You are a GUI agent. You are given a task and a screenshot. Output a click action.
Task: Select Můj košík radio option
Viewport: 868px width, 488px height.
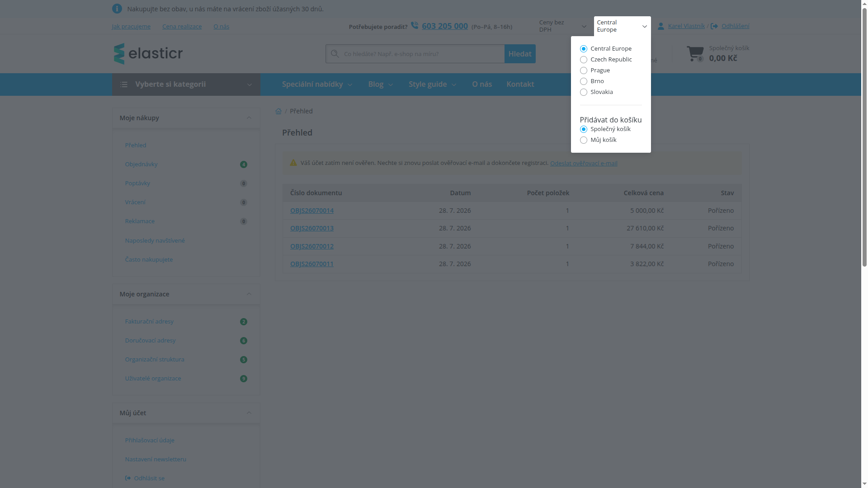(x=584, y=140)
